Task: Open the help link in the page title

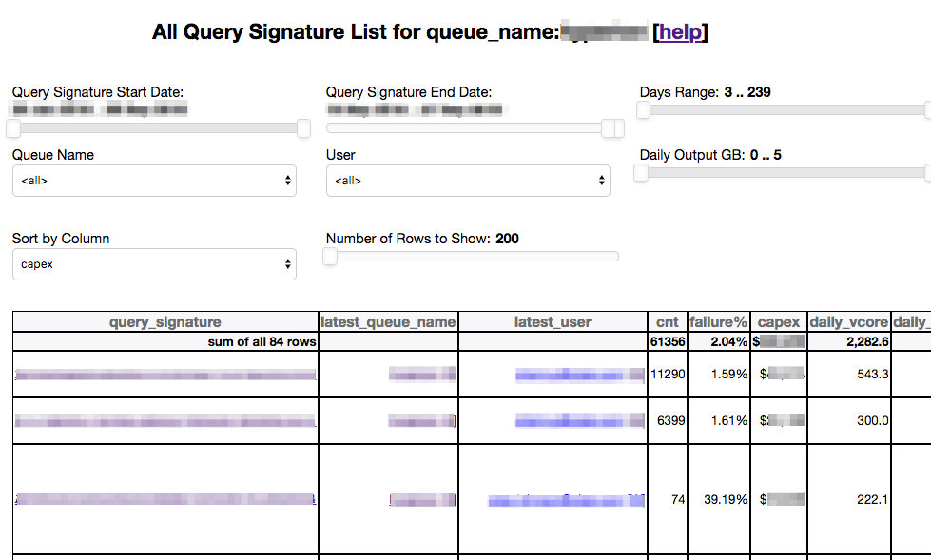Action: pos(680,32)
